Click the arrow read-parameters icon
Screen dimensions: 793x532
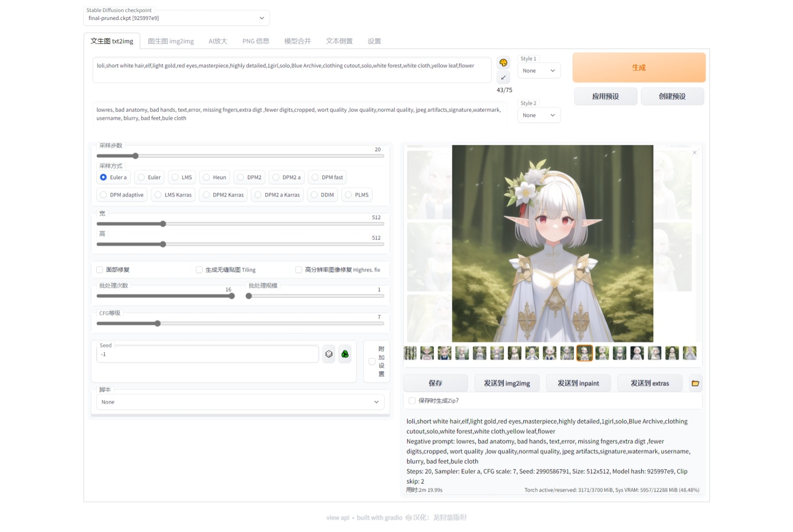503,78
